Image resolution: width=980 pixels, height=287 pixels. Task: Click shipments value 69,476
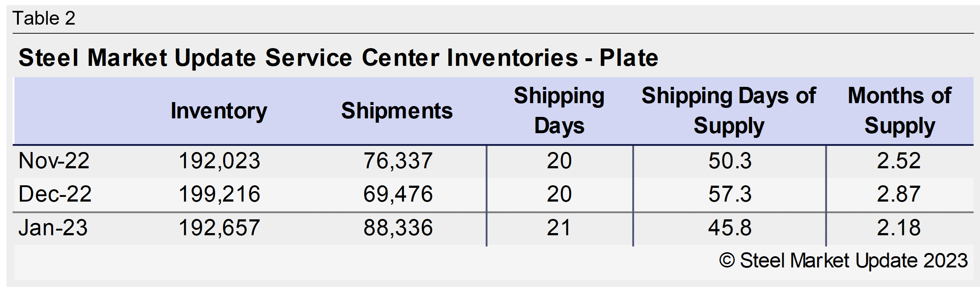398,194
